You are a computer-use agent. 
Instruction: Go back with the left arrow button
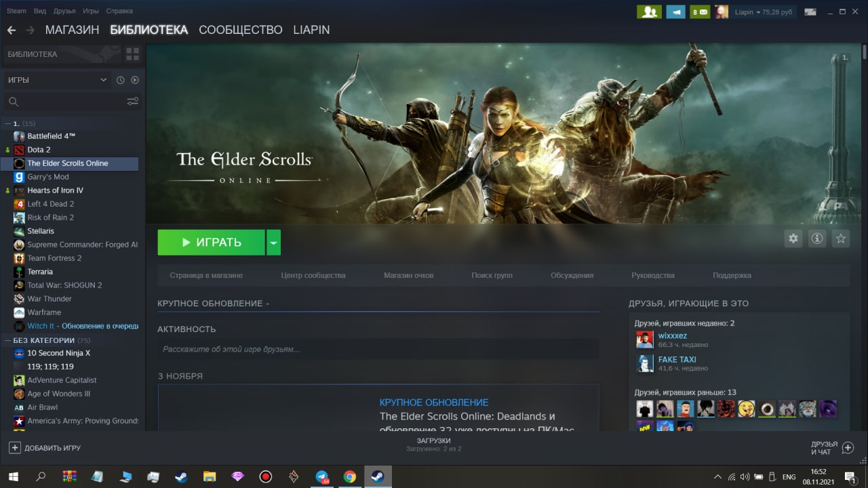coord(11,30)
